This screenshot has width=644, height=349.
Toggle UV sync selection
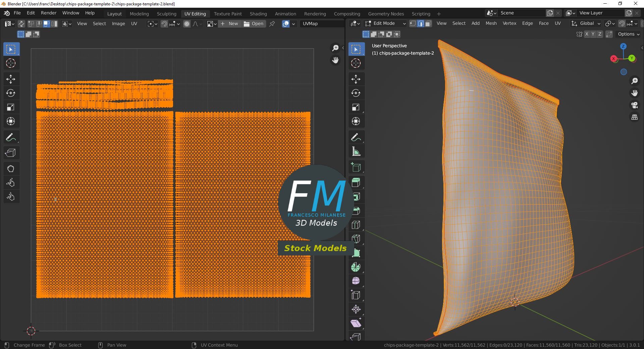[x=21, y=24]
